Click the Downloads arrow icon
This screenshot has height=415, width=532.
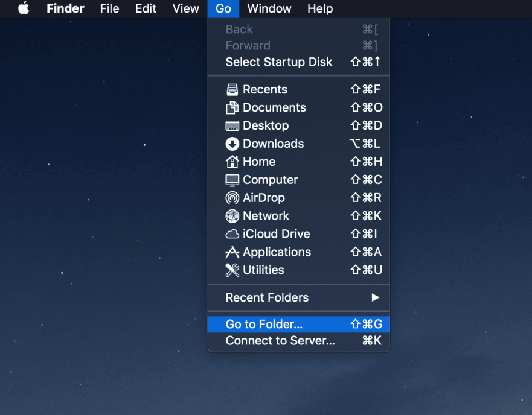[232, 144]
